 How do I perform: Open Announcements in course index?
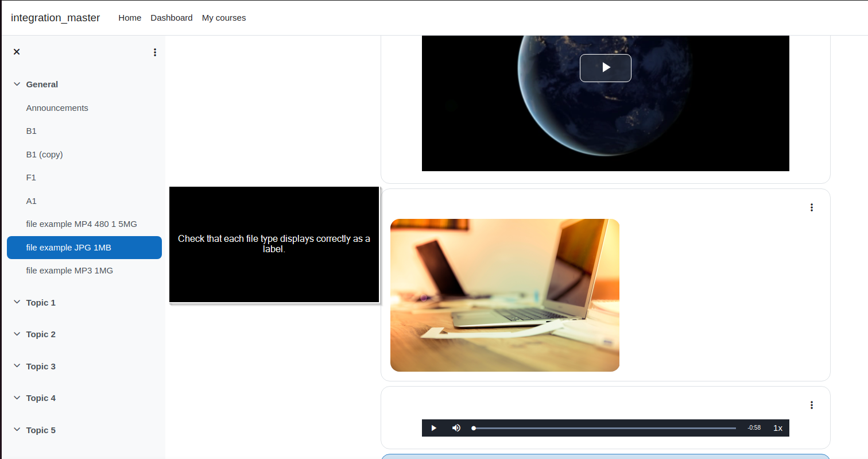pos(57,108)
